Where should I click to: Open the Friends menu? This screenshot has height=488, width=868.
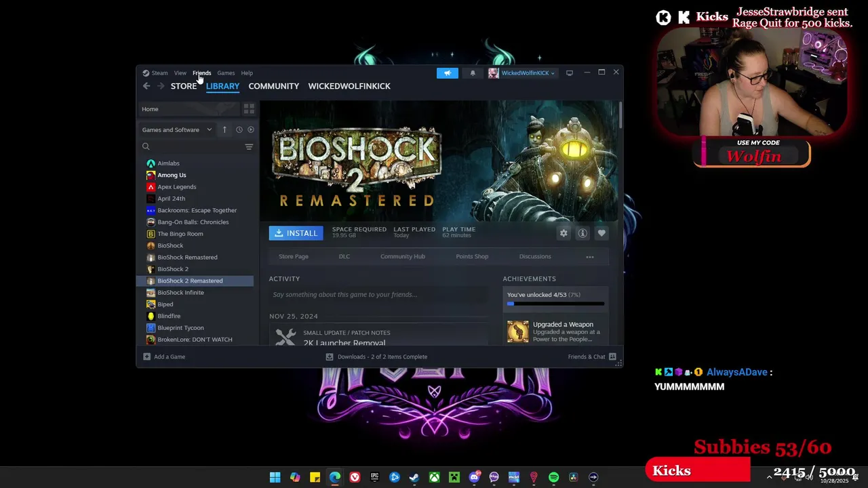pyautogui.click(x=201, y=73)
